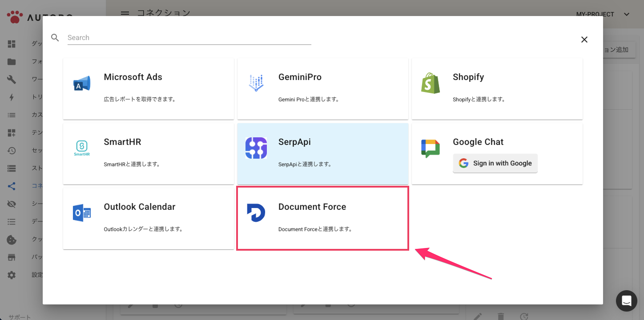This screenshot has width=644, height=320.
Task: Click the GeminiPro logo icon
Action: pos(256,83)
